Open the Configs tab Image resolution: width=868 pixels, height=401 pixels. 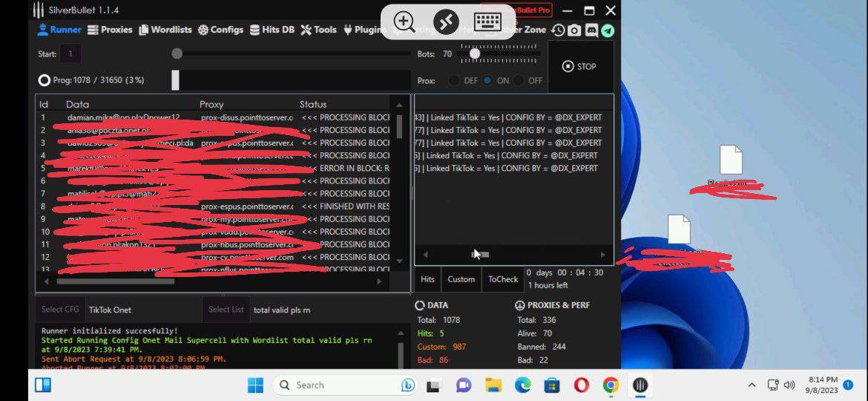tap(221, 30)
